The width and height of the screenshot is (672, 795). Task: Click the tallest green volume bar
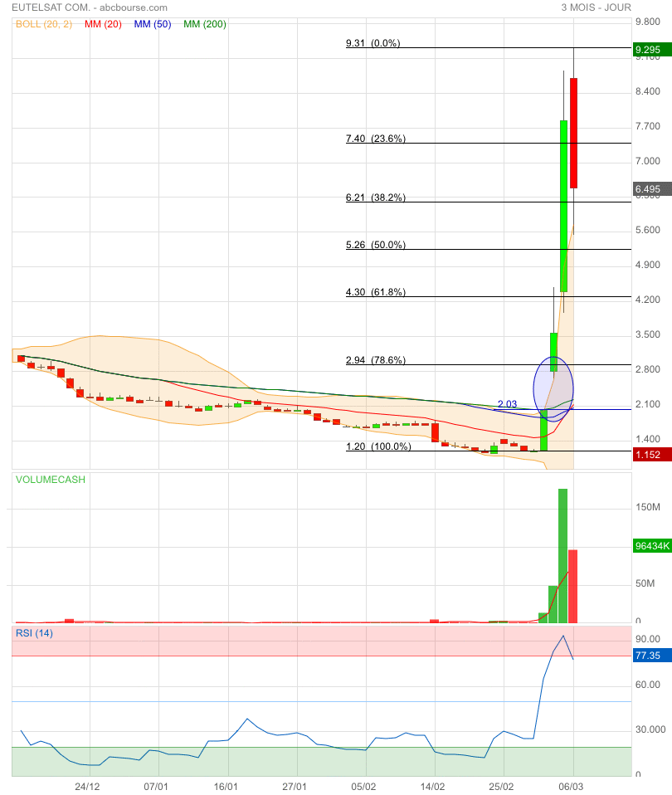[563, 556]
